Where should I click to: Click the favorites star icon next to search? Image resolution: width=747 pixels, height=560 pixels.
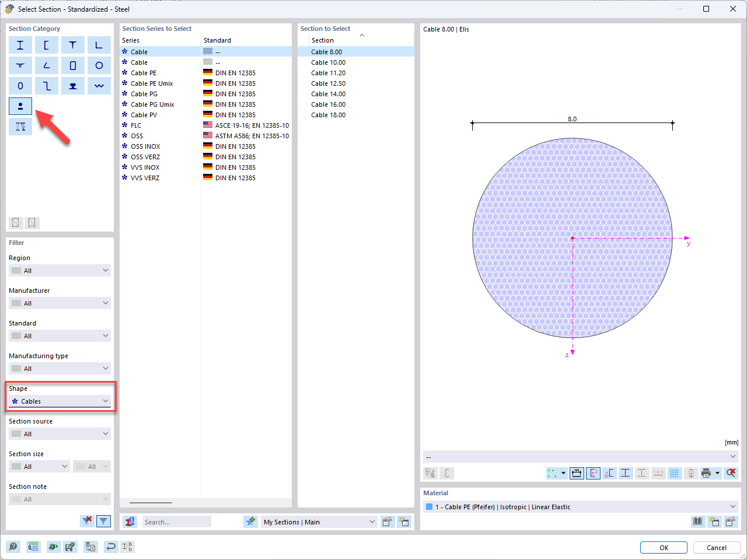pyautogui.click(x=250, y=521)
